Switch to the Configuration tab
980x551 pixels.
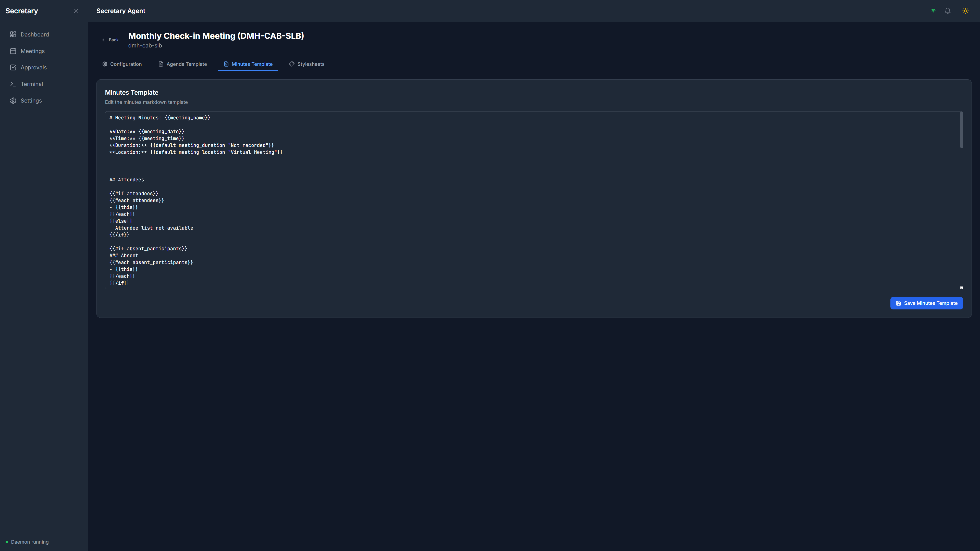tap(122, 64)
